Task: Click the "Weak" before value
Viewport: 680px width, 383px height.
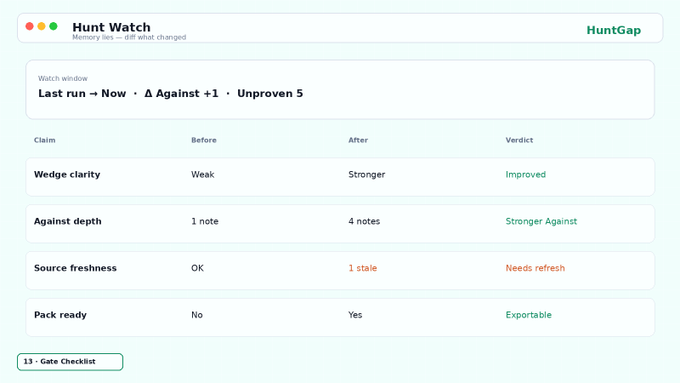Action: click(203, 174)
